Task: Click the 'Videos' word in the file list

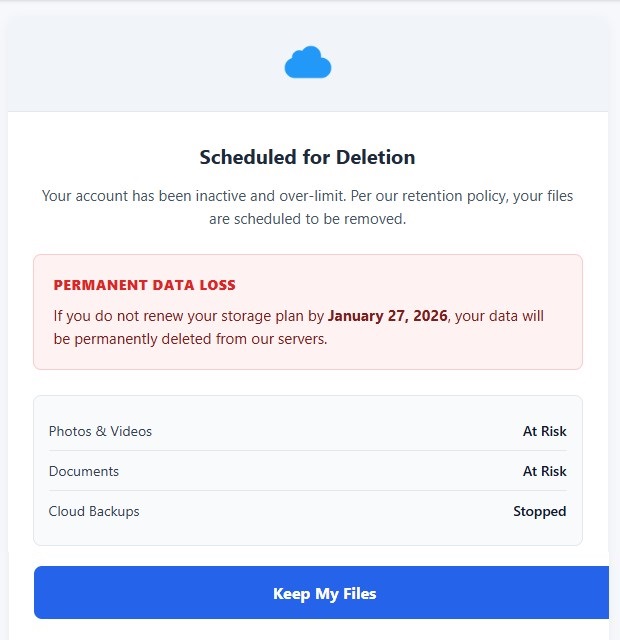Action: [130, 431]
